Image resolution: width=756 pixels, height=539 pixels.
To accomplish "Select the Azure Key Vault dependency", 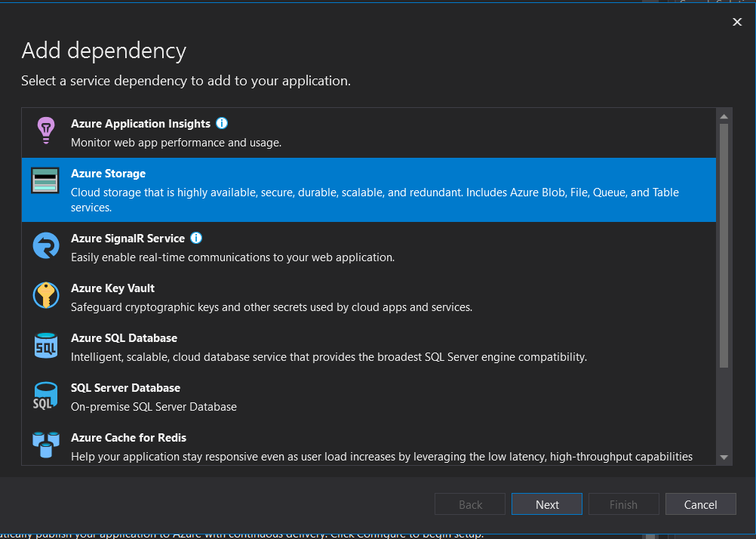I will (113, 288).
